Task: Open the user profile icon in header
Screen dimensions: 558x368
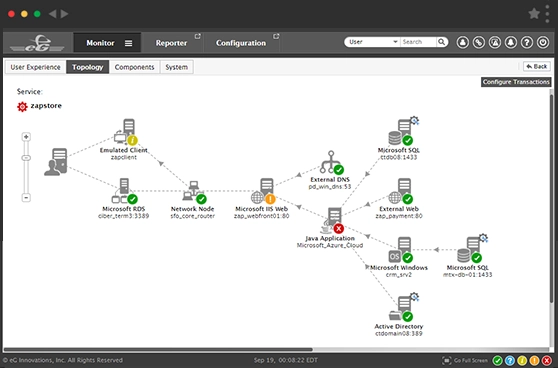Action: pyautogui.click(x=462, y=43)
